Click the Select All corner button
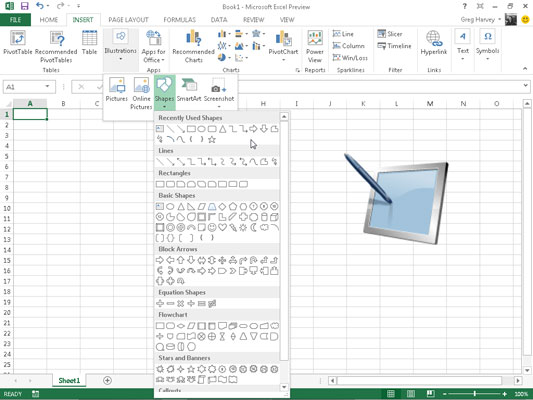 7,104
